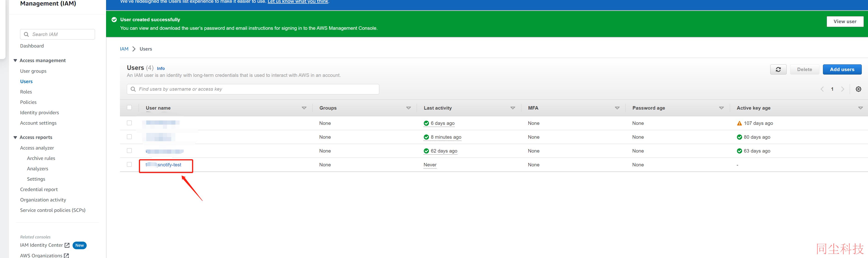Screen dimensions: 868x258
Task: Click the green check beside 8 minutes ago
Action: pos(426,137)
